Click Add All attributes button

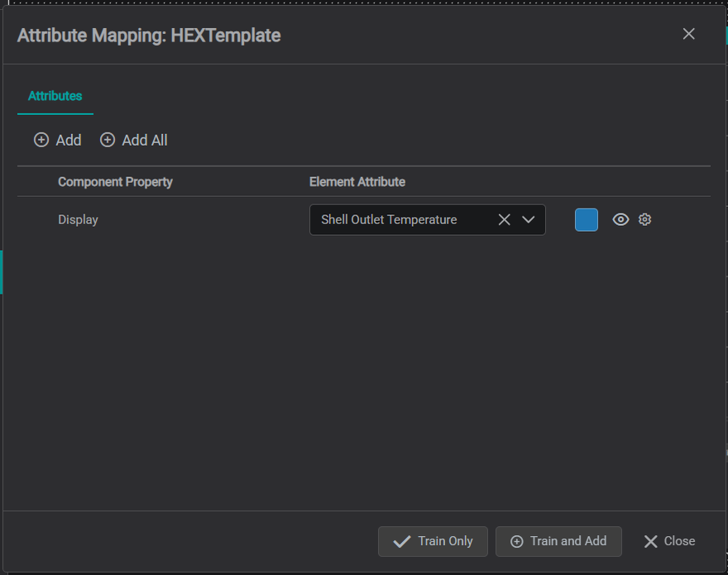(x=134, y=140)
